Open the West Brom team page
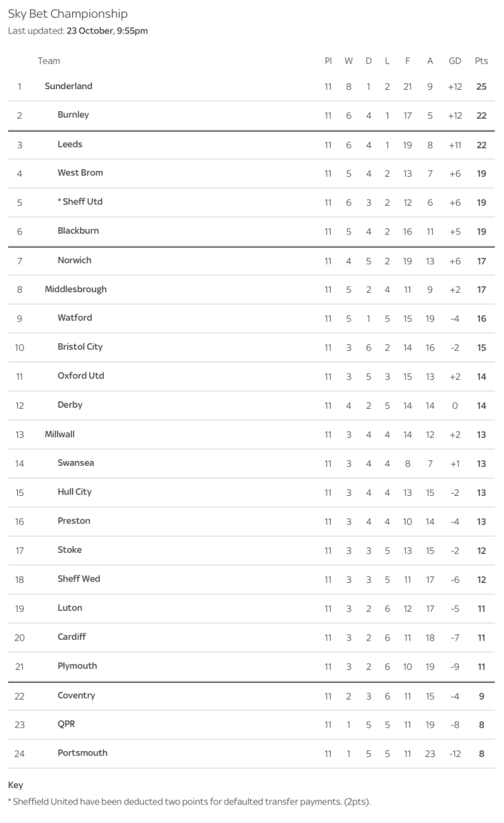The width and height of the screenshot is (504, 823). click(x=80, y=173)
